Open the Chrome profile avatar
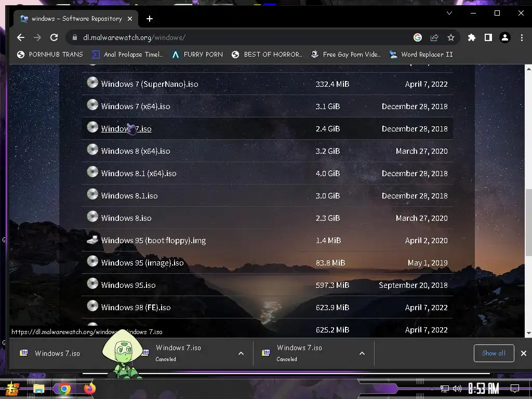 [505, 37]
